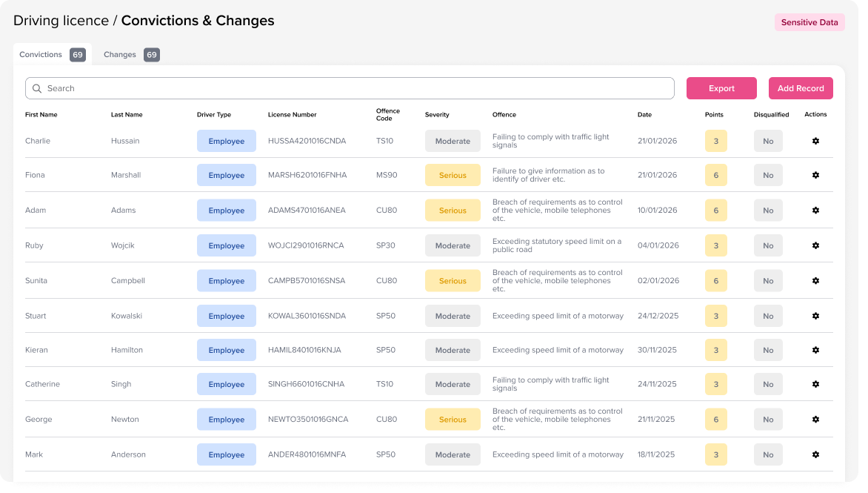Select the Convictions tab
The height and width of the screenshot is (493, 868).
click(x=52, y=55)
